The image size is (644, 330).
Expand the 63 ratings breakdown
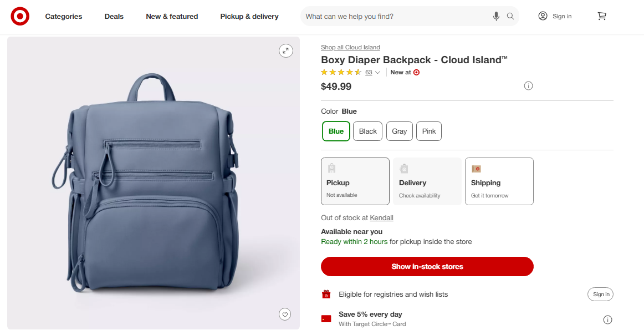369,72
